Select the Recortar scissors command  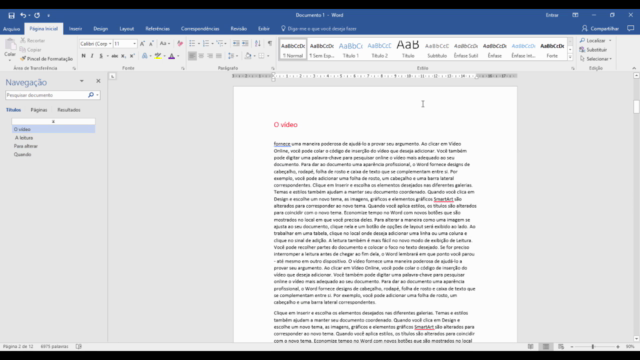pos(33,40)
